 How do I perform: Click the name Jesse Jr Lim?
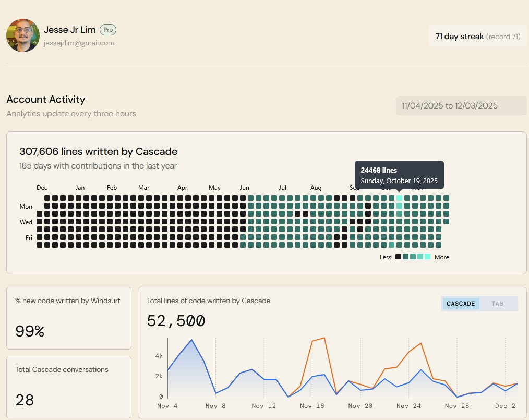coord(70,30)
